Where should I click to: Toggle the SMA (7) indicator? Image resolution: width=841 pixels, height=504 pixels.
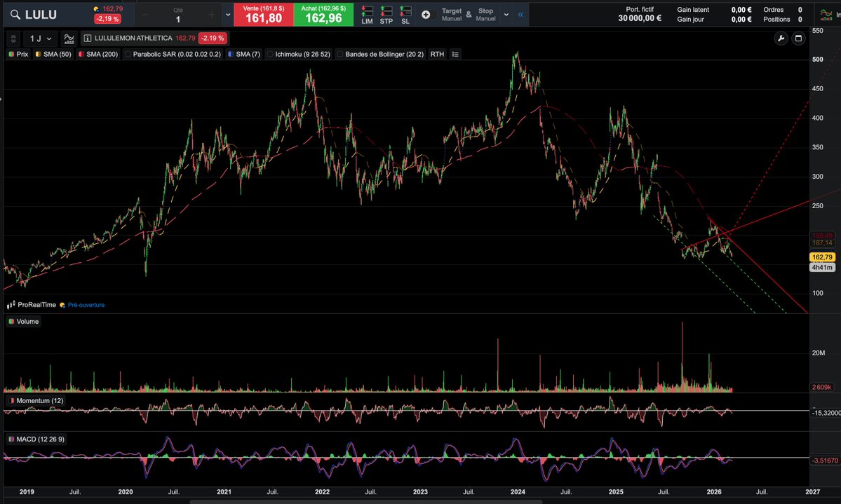click(244, 54)
